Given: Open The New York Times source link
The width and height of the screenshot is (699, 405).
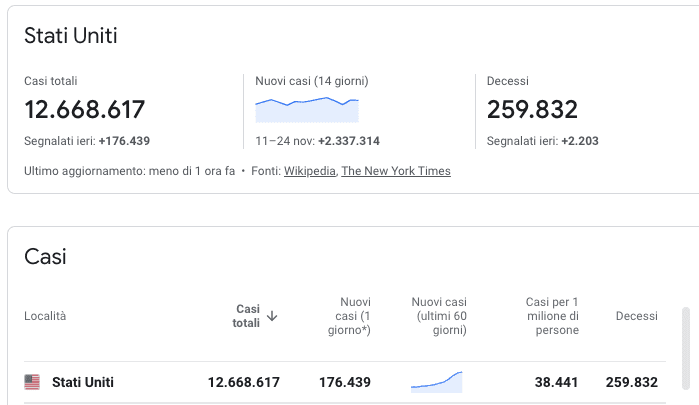Looking at the screenshot, I should click(396, 171).
